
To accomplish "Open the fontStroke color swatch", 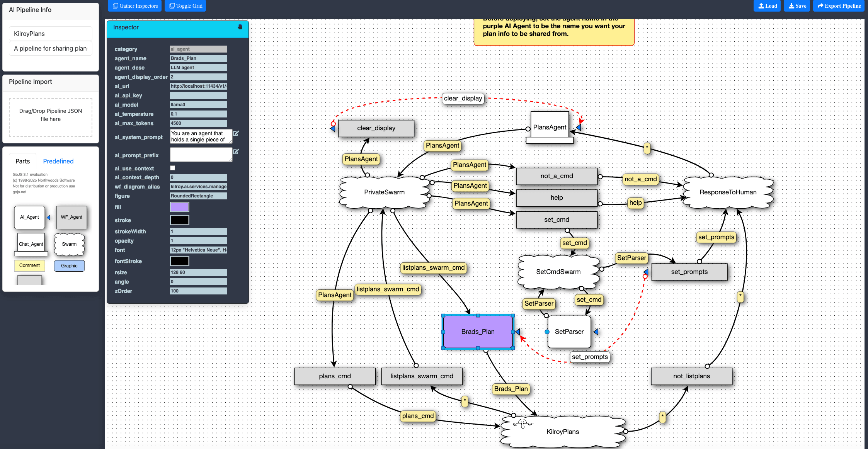I will pyautogui.click(x=180, y=261).
